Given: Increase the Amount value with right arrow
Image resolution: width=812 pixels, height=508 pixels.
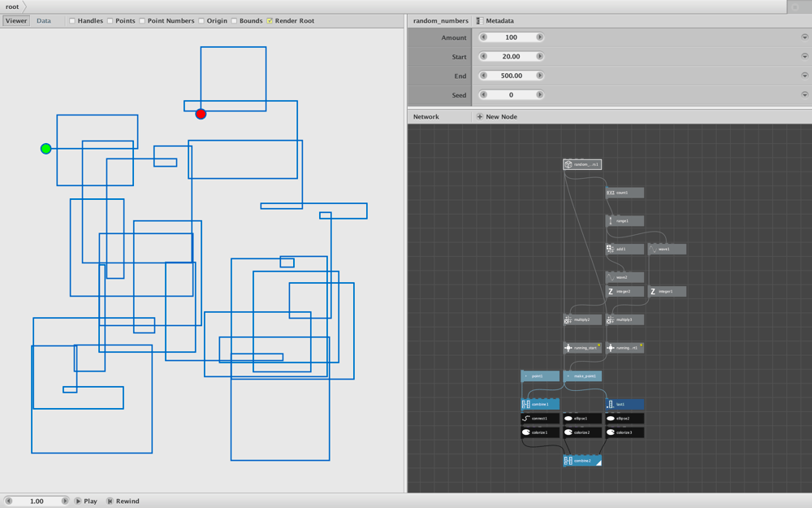Looking at the screenshot, I should [540, 37].
